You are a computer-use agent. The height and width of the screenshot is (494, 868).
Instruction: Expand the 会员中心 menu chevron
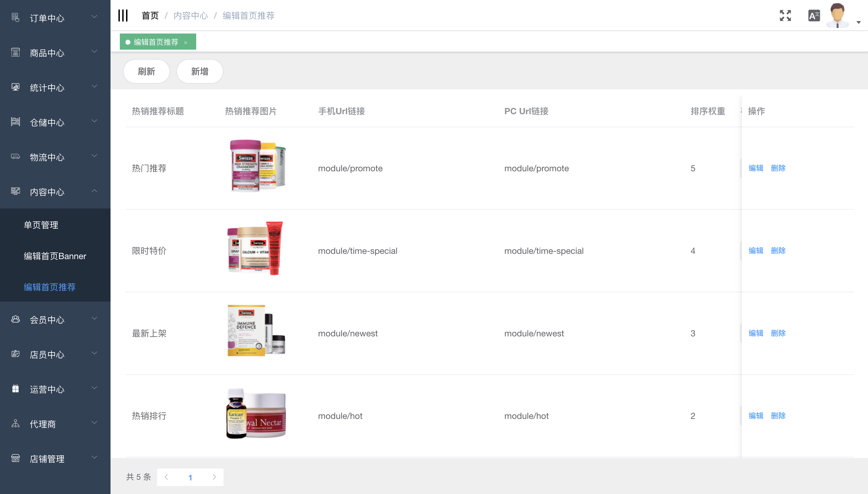pyautogui.click(x=94, y=319)
